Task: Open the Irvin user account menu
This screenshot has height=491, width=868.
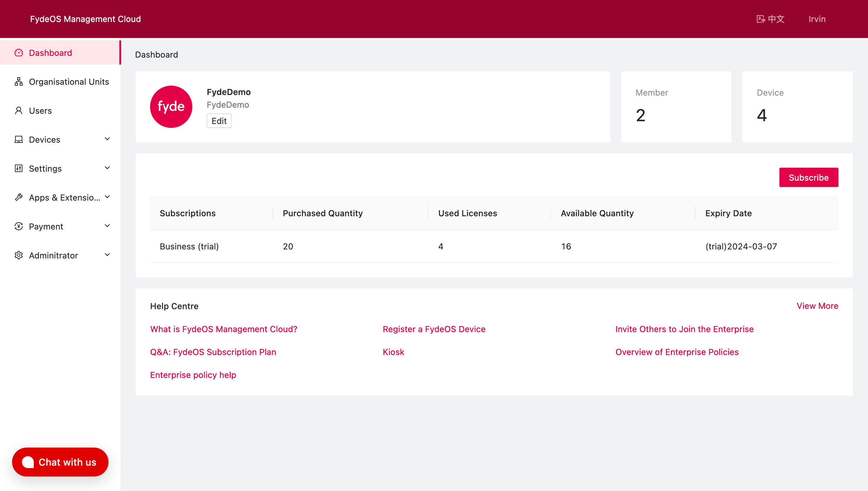Action: tap(817, 19)
